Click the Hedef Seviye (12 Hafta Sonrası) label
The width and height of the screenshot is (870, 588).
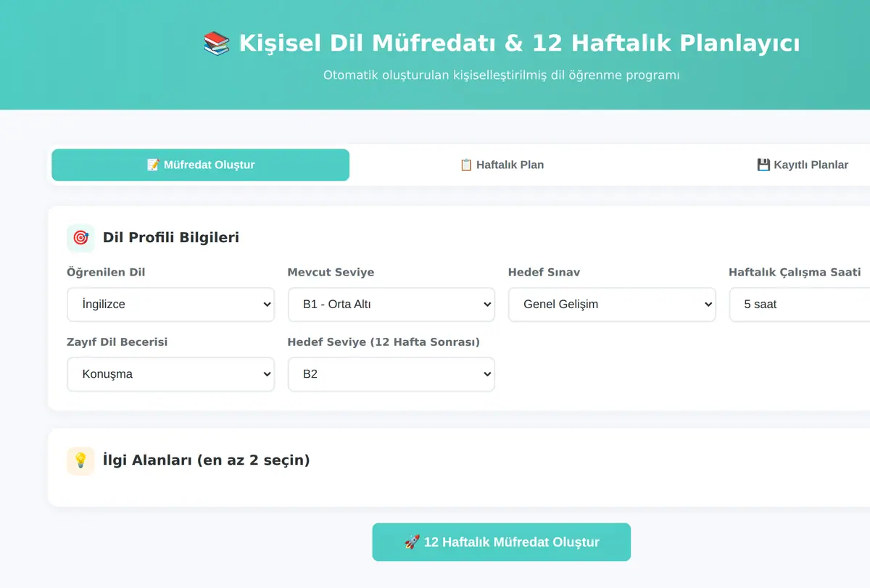point(384,342)
